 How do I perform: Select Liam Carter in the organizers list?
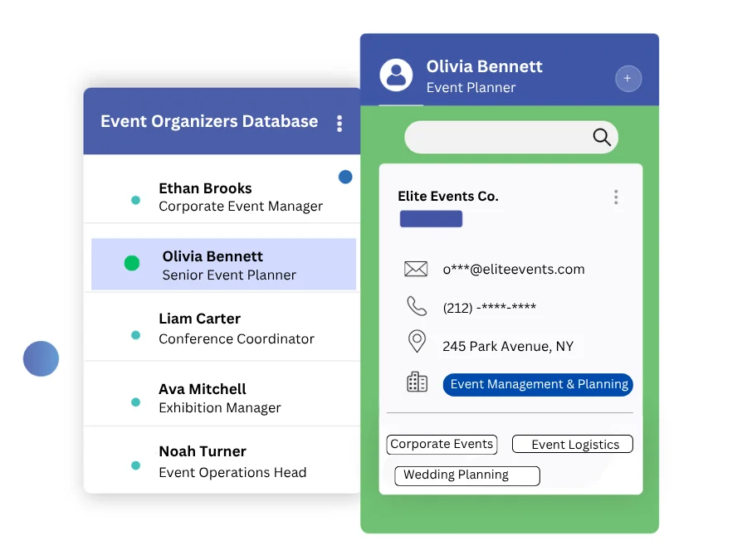click(222, 327)
